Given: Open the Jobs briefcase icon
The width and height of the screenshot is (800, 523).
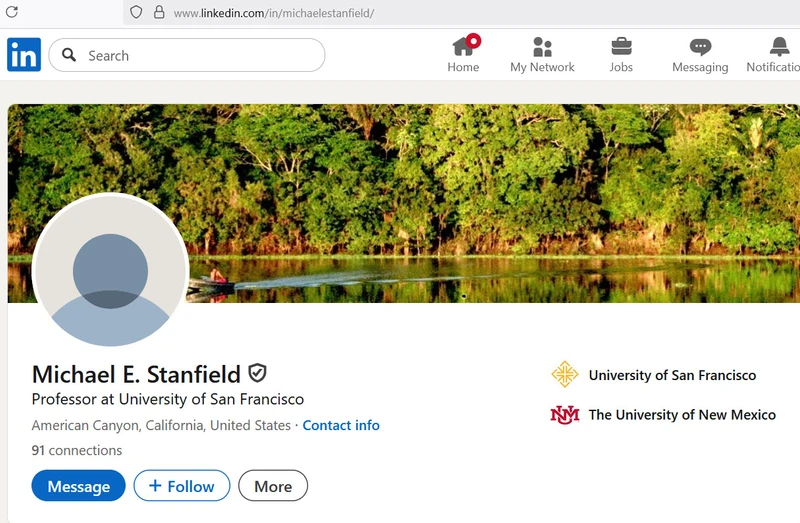Looking at the screenshot, I should pyautogui.click(x=621, y=46).
